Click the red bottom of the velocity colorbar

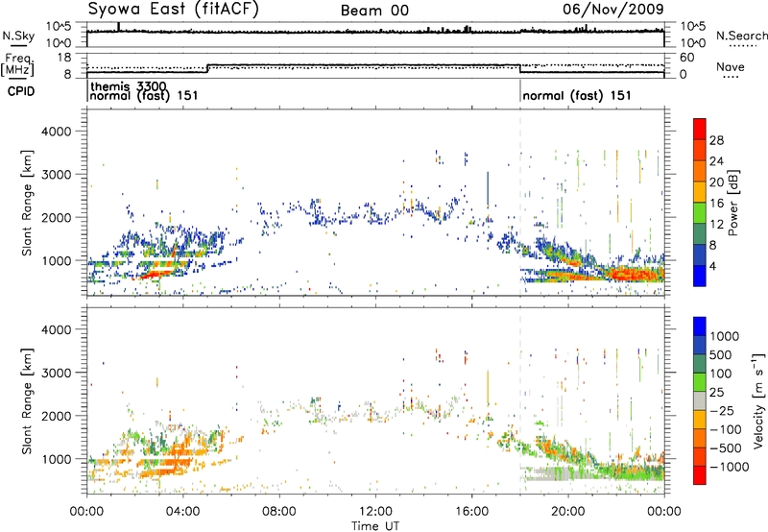tap(700, 475)
